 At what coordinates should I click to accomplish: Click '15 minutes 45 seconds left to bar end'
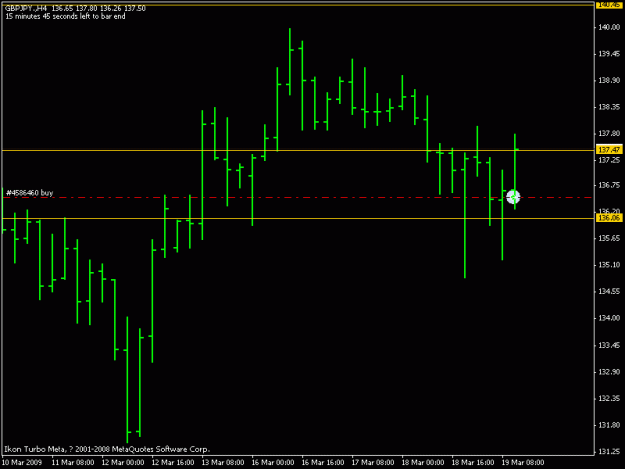65,17
